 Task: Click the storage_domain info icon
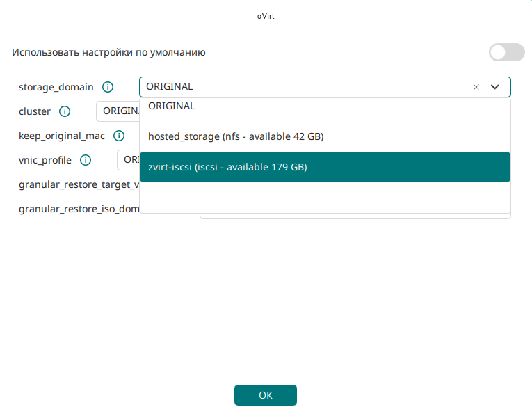point(108,87)
